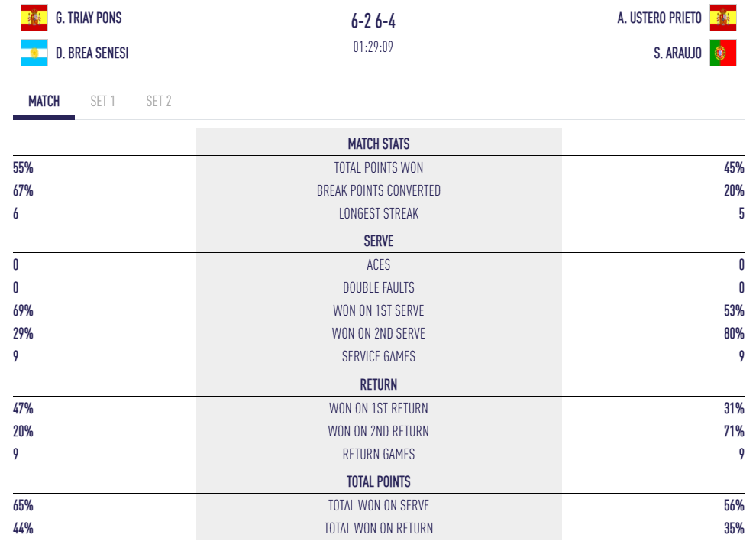Open player G. Triay Pons

point(89,18)
